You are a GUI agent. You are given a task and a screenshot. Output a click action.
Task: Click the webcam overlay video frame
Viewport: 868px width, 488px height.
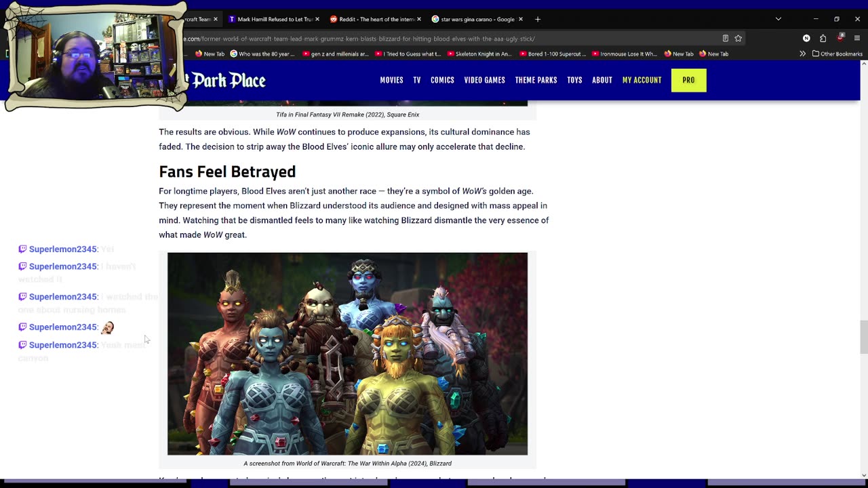95,56
